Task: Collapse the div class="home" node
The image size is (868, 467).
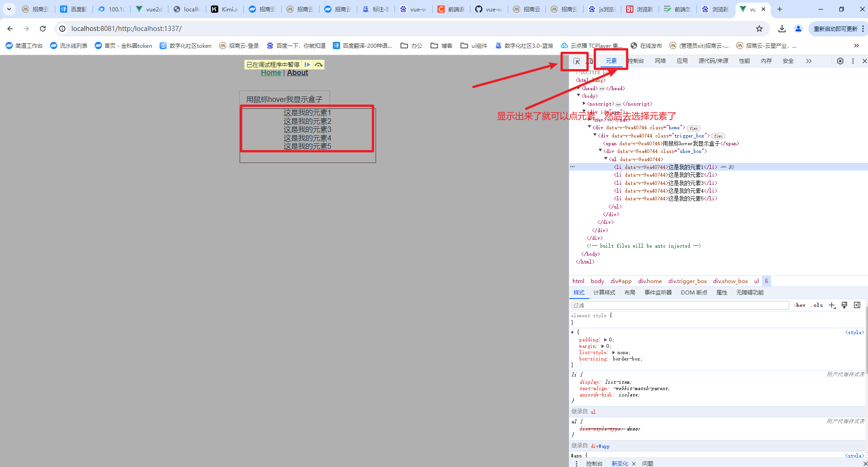Action: tap(590, 127)
